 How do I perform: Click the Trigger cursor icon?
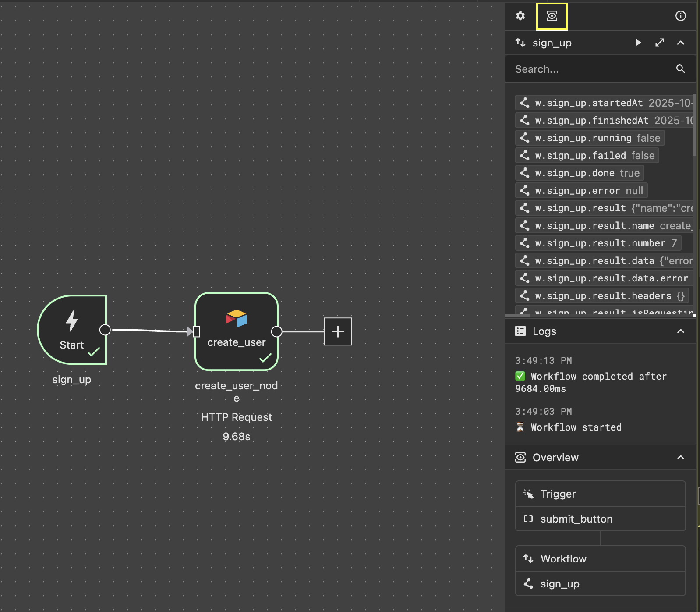pyautogui.click(x=528, y=494)
